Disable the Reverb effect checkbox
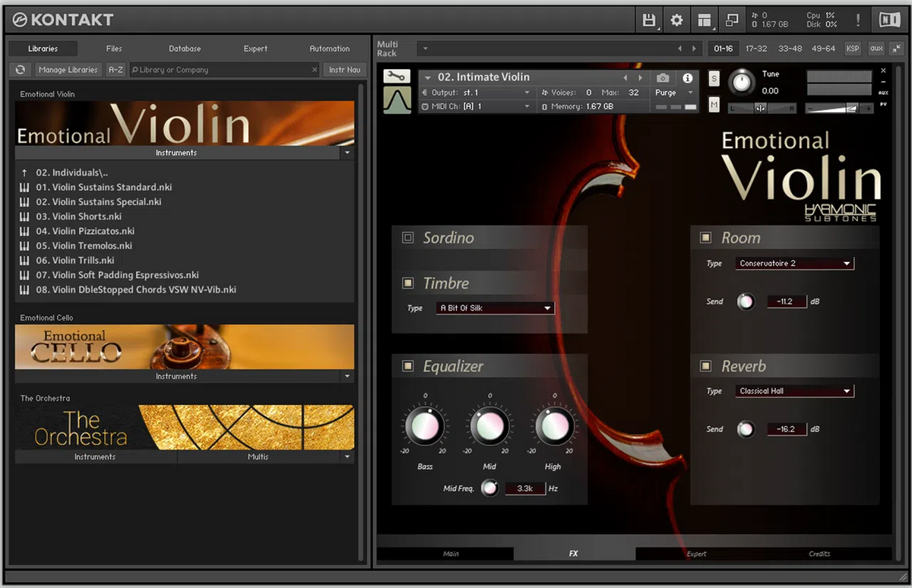Screen dimensions: 912x588 coord(706,367)
